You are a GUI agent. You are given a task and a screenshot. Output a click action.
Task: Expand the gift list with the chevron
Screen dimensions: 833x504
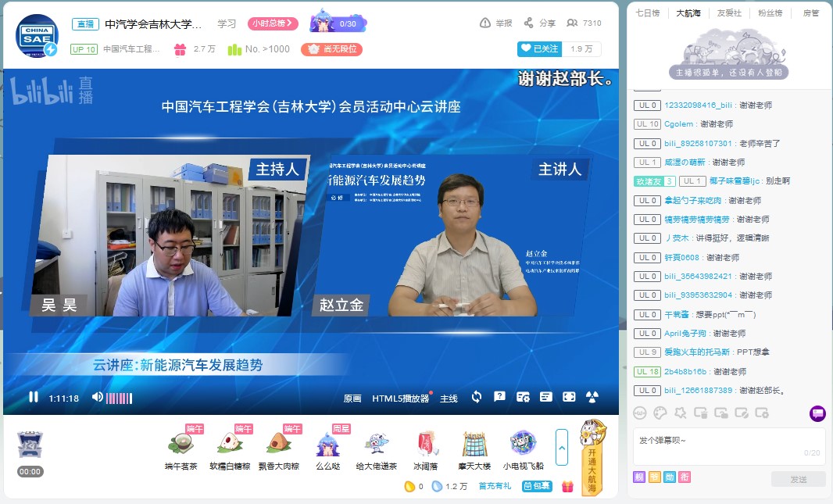(x=562, y=448)
